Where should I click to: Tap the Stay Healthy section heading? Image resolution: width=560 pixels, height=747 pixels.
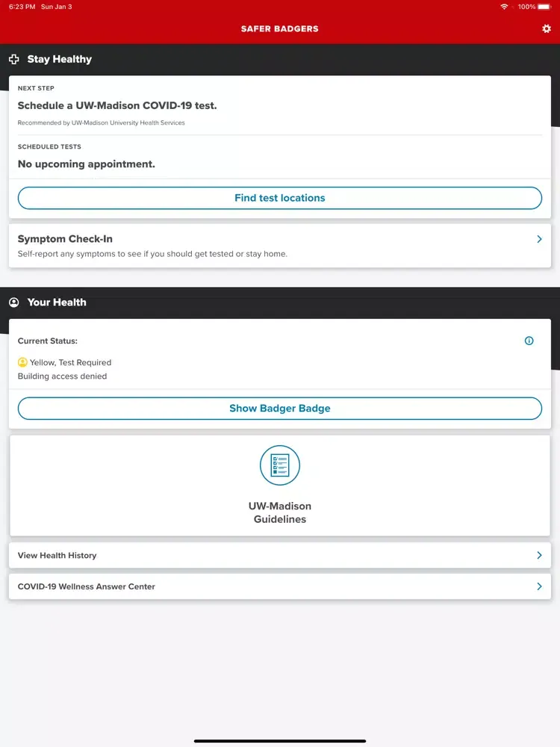click(60, 59)
